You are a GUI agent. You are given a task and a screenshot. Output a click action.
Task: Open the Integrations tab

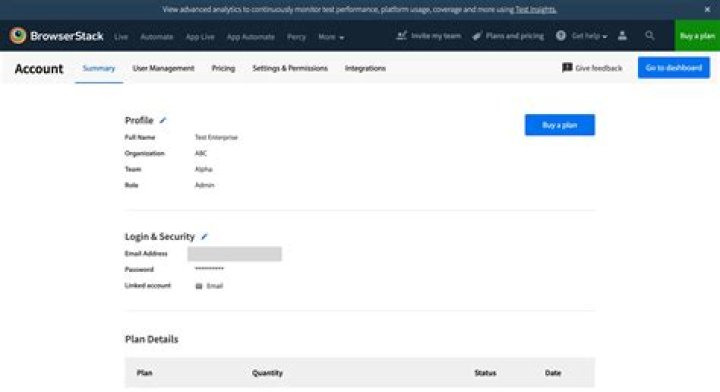365,68
